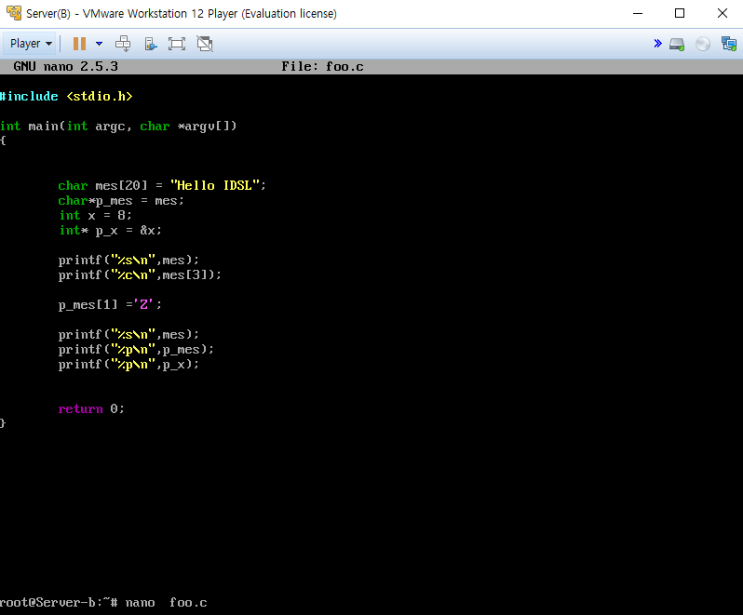Expand power options arrow beside pause icon
The image size is (743, 615).
click(x=99, y=44)
